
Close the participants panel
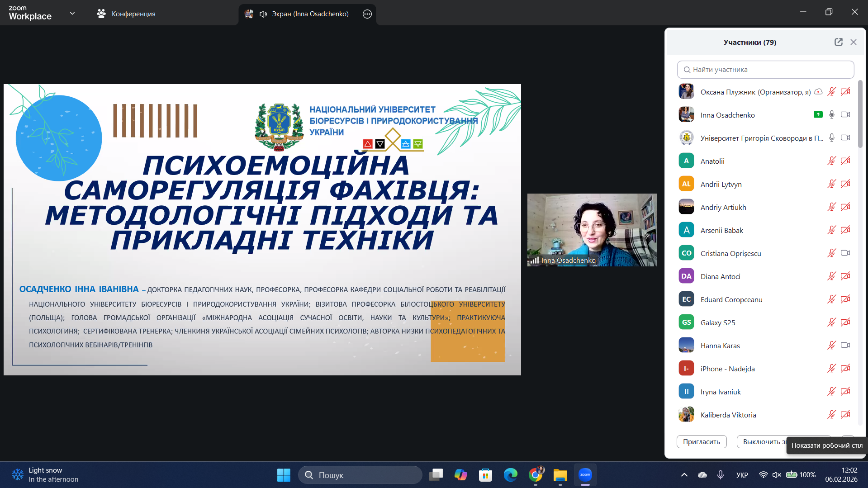pos(854,42)
